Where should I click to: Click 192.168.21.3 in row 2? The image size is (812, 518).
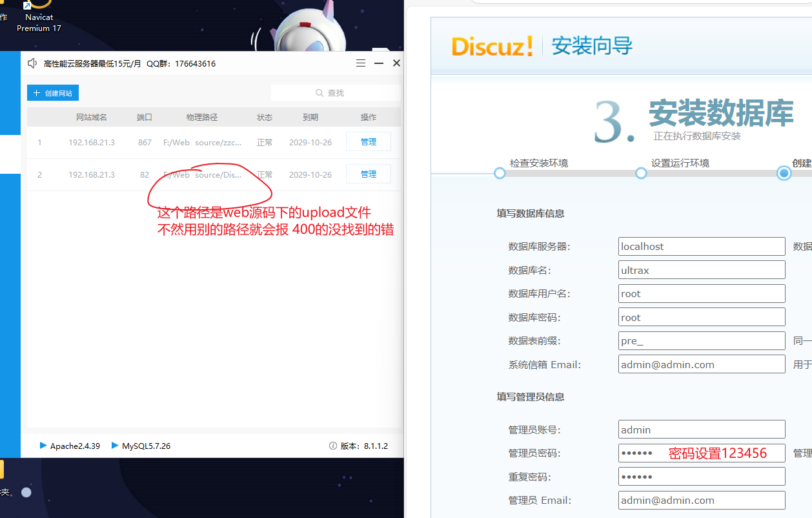pyautogui.click(x=92, y=175)
